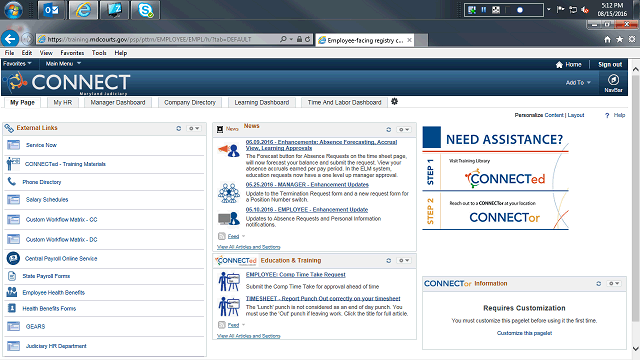Expand the Add To dropdown
Screen dimensions: 640x360
[x=578, y=82]
